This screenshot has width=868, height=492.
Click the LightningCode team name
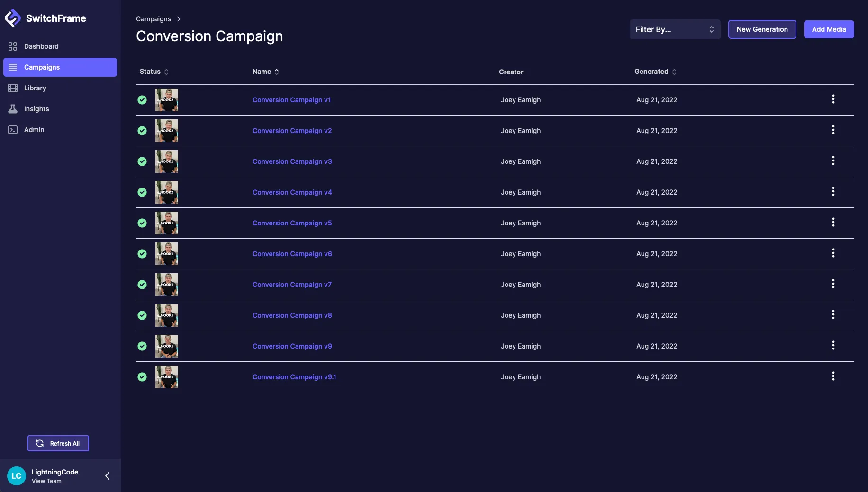[55, 472]
